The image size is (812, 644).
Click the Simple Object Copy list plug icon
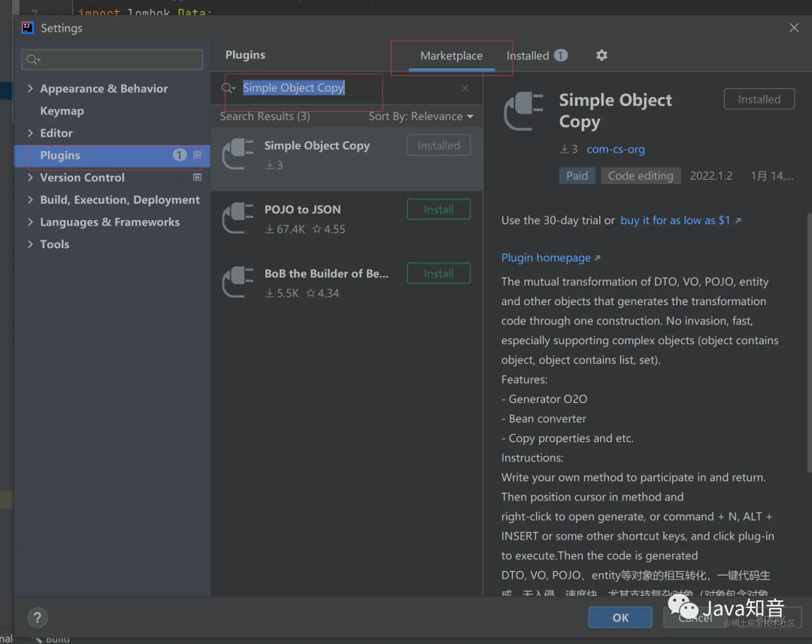coord(238,154)
